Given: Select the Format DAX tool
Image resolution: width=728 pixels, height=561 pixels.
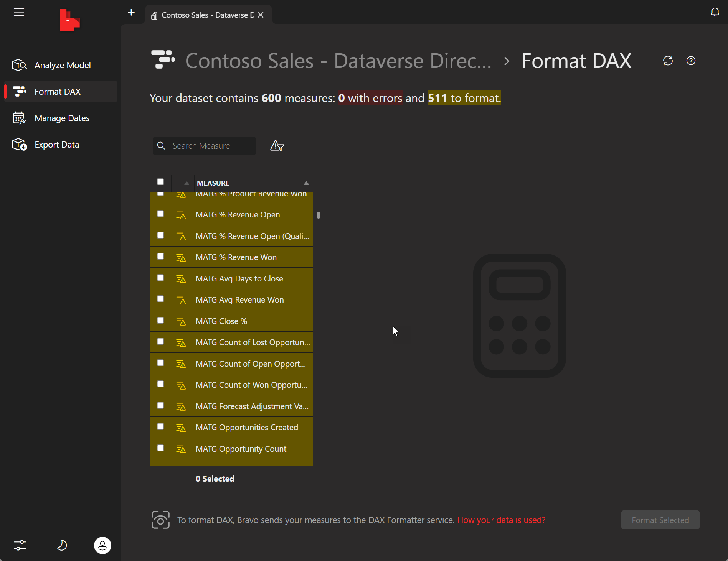Looking at the screenshot, I should (x=58, y=91).
